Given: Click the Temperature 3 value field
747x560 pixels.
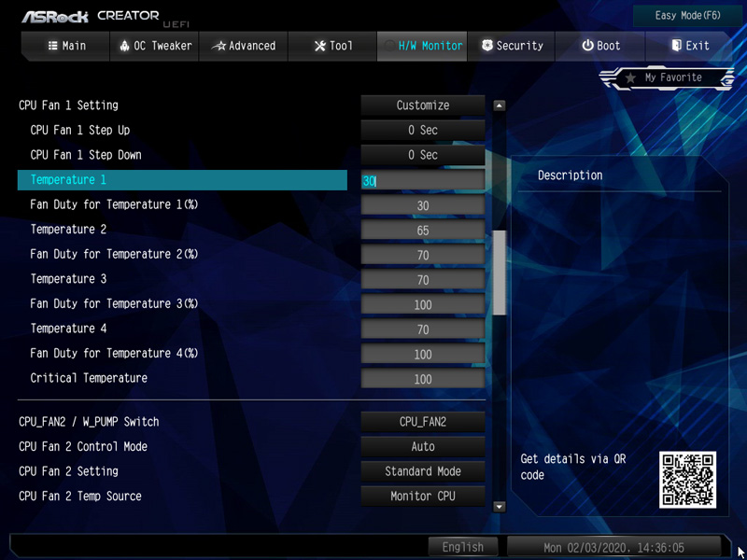Looking at the screenshot, I should (423, 279).
